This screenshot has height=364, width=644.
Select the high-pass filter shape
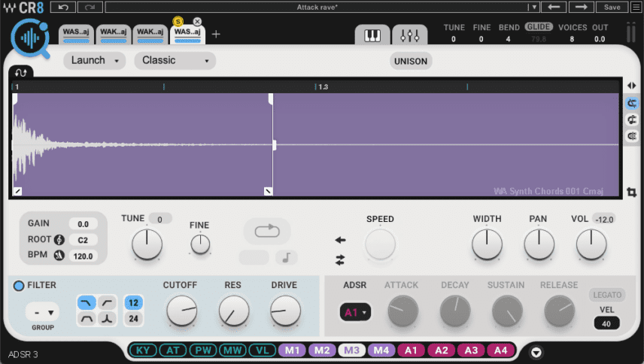click(107, 303)
